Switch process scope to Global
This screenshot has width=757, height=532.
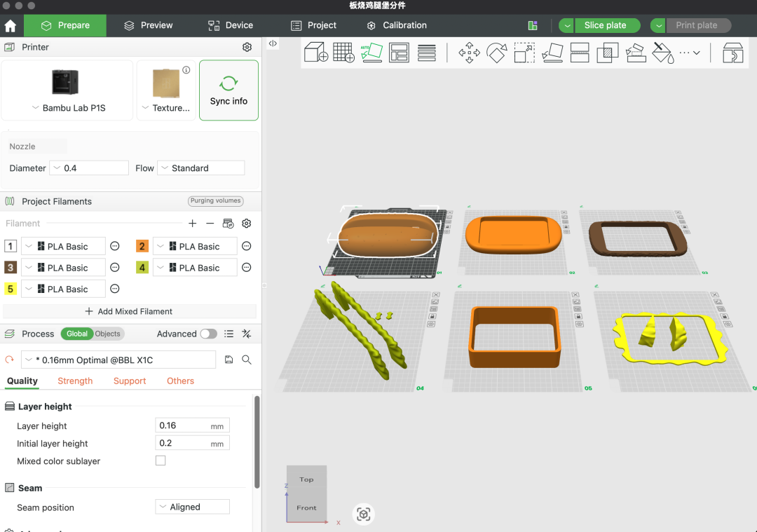pos(77,334)
